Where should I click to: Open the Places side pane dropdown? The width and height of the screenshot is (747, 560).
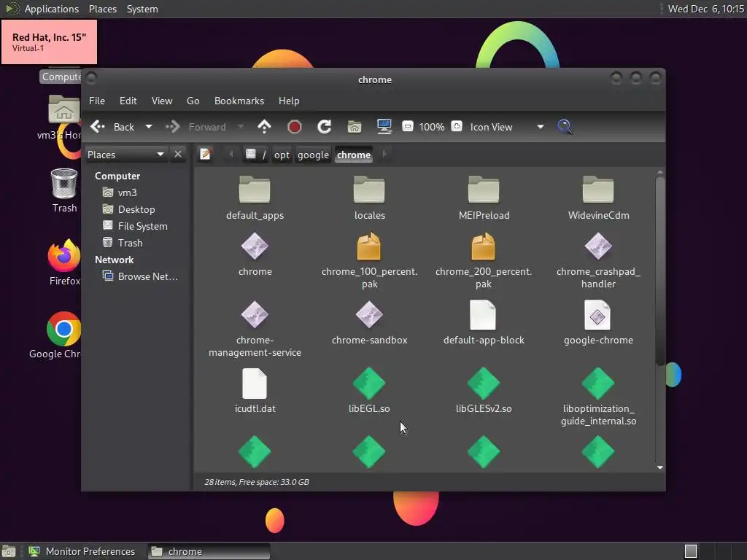125,155
